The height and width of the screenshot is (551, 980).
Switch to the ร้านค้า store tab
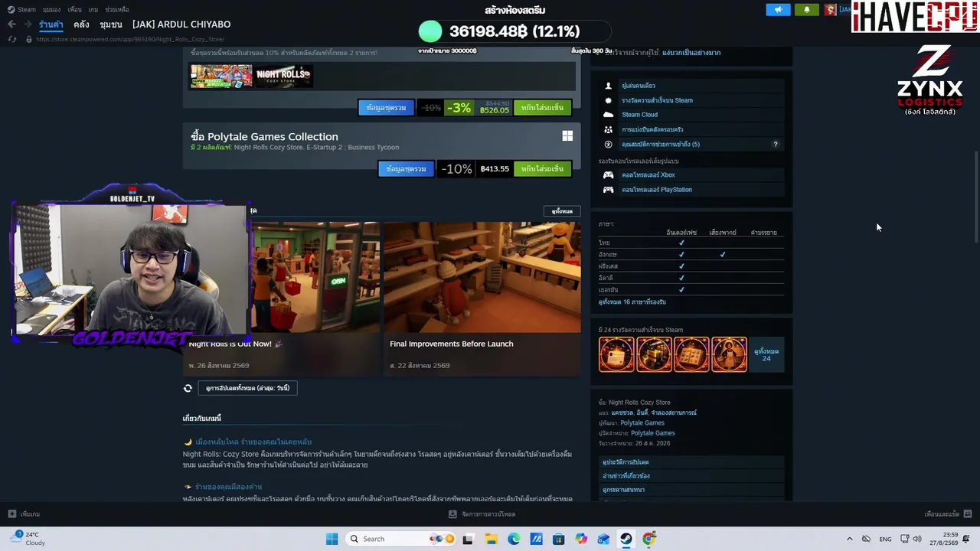coord(51,24)
